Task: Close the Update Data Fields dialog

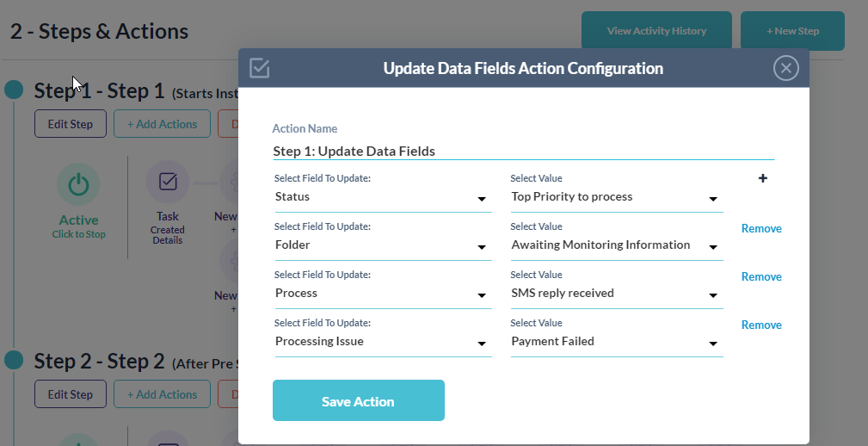Action: pyautogui.click(x=785, y=68)
